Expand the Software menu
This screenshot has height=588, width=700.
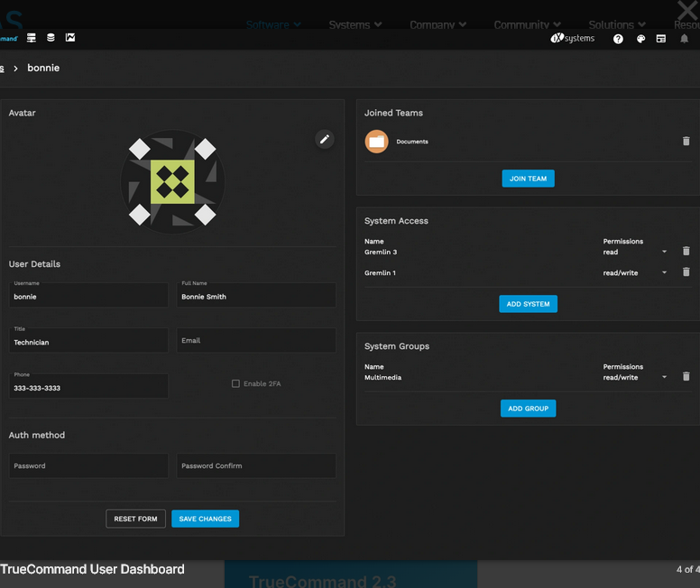coord(273,24)
